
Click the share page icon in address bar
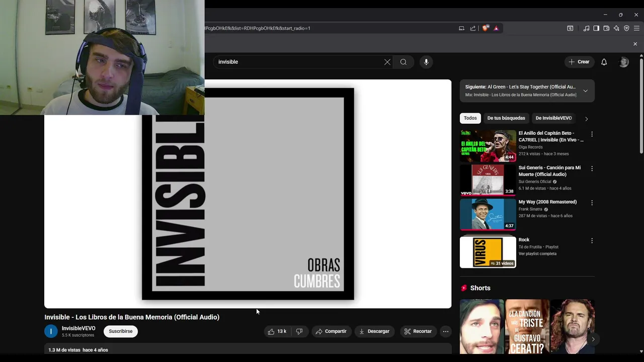(x=473, y=28)
